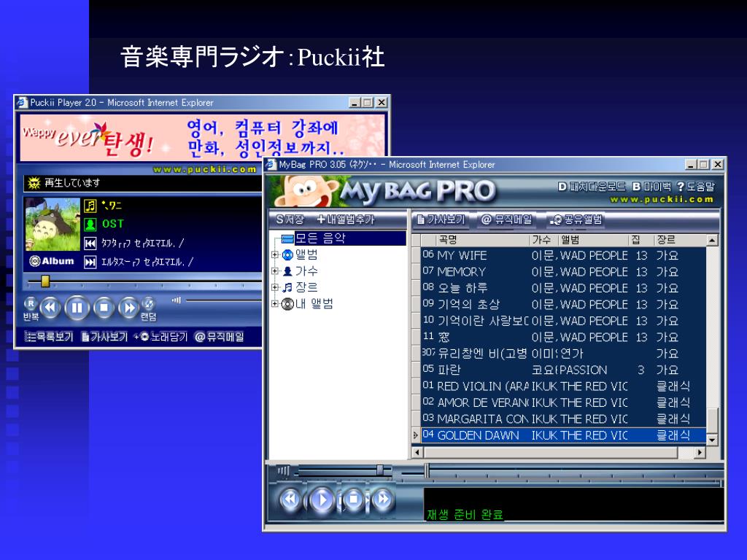Click the 내 앨범 CD icon in tree
The height and width of the screenshot is (560, 747).
pos(287,304)
